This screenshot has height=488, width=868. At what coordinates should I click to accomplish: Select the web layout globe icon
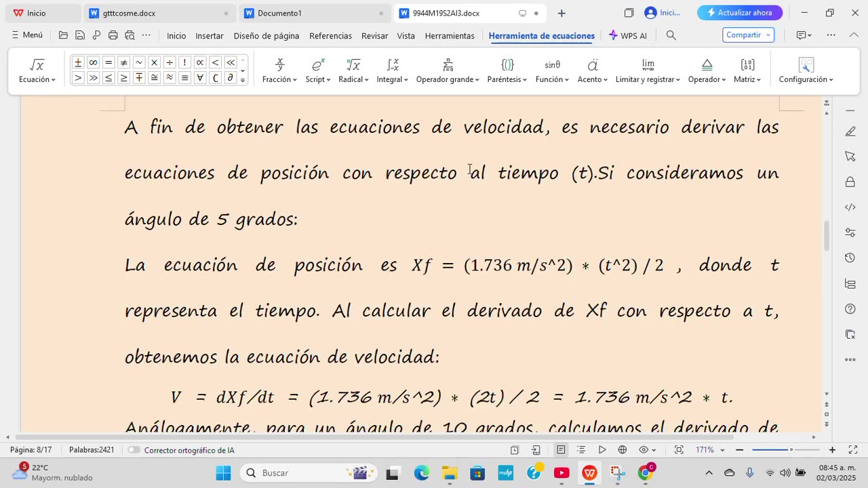pos(623,450)
